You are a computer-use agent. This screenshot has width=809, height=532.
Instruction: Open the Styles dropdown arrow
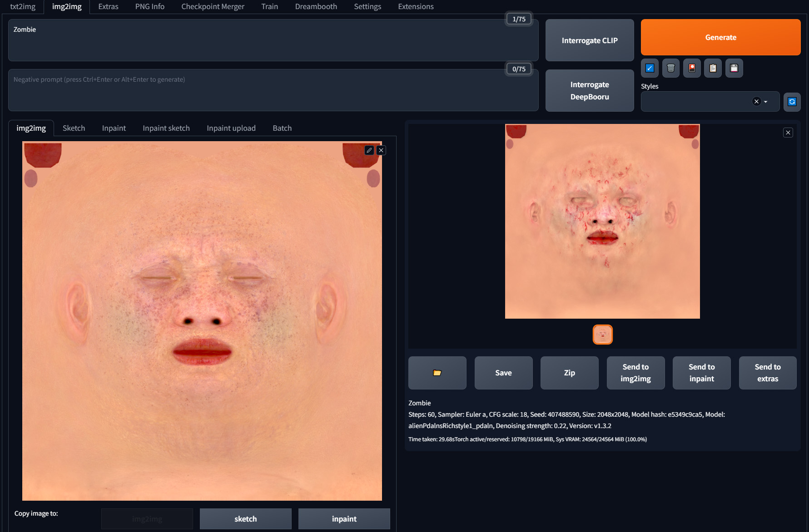[766, 102]
